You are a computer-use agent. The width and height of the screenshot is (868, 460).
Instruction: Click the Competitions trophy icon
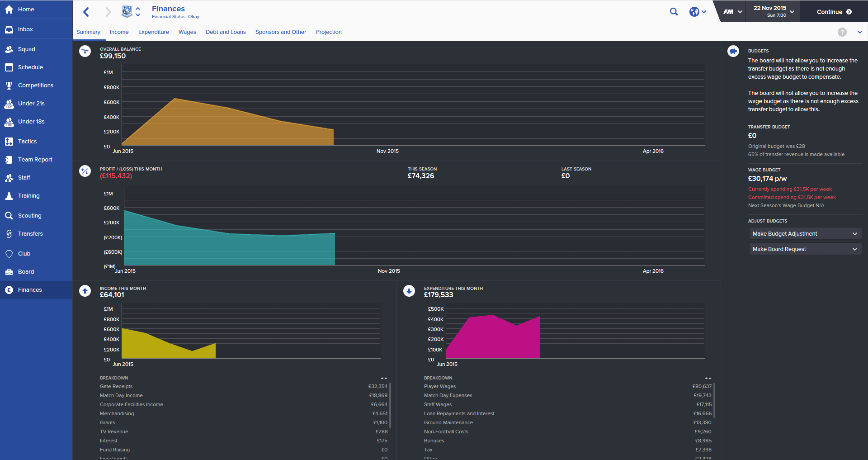[9, 85]
